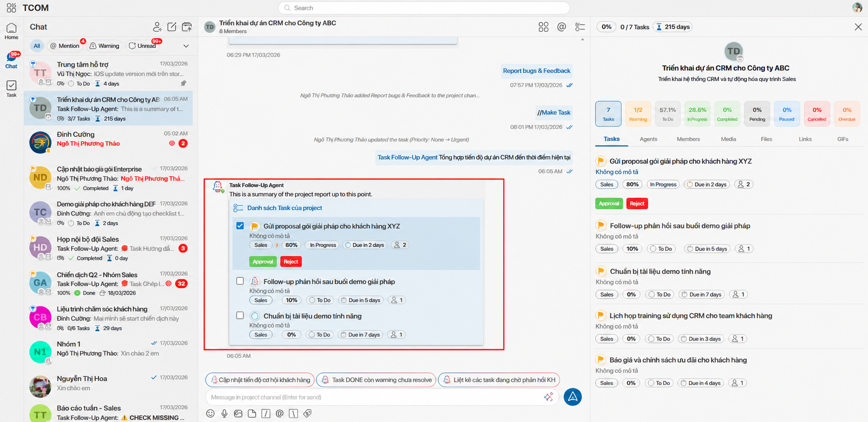Open Lịch họp training sử dụng CRM task
This screenshot has height=422, width=868.
(x=690, y=316)
